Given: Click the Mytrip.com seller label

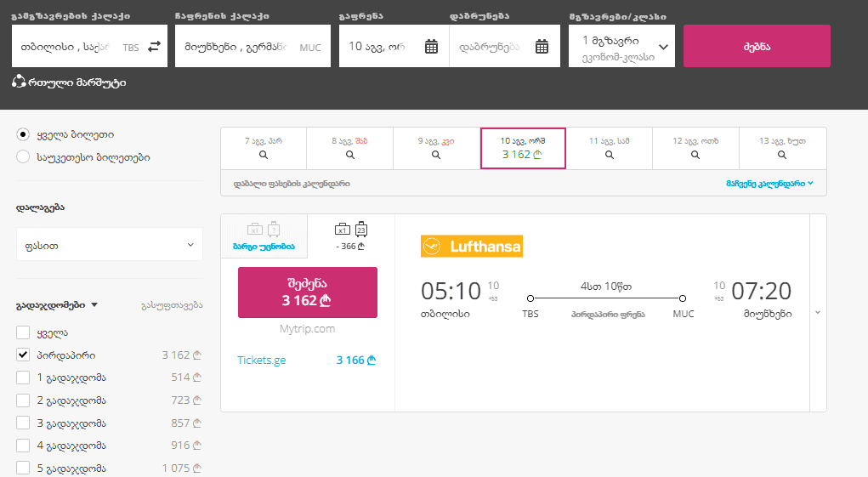Looking at the screenshot, I should (307, 329).
